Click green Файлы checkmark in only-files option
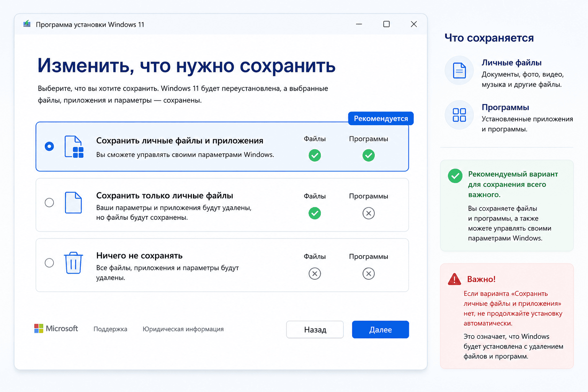Viewport: 588px width, 392px height. coord(315,213)
